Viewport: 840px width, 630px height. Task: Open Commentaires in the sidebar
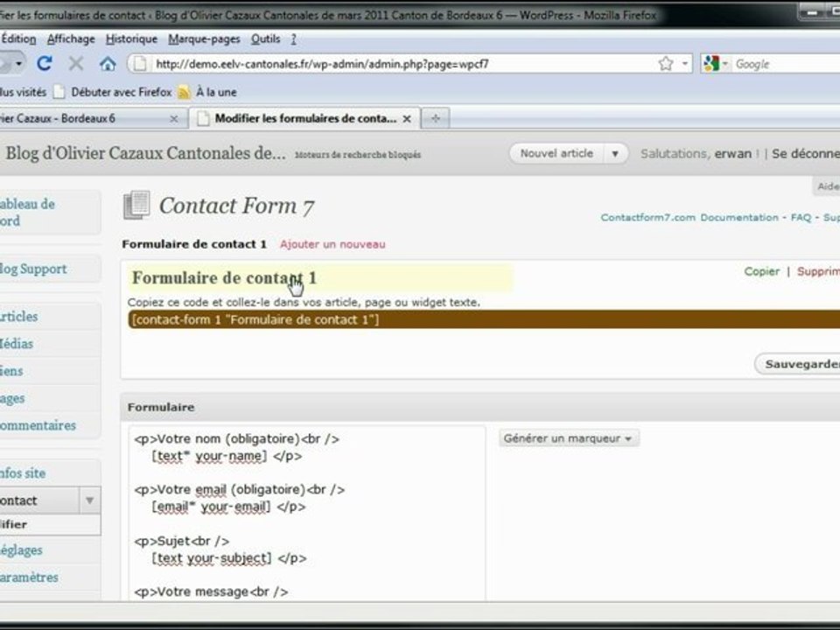[38, 425]
